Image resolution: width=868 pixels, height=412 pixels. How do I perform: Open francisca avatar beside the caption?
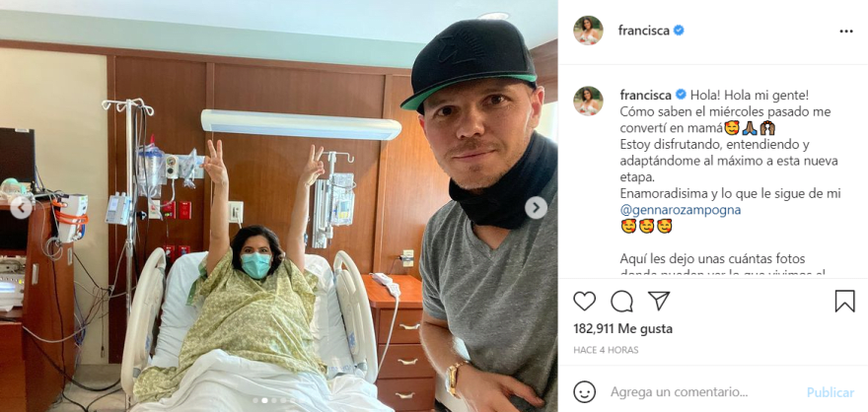tap(588, 101)
